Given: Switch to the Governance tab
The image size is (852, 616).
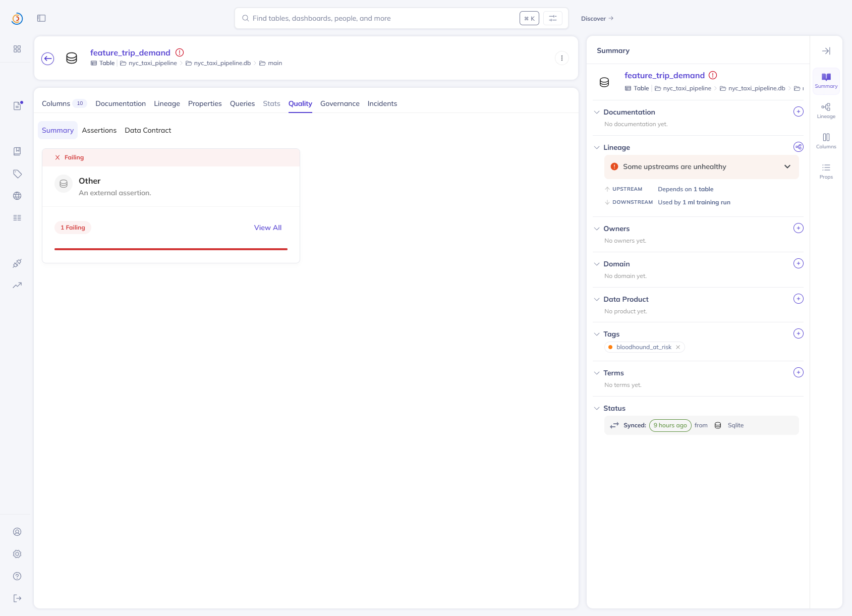Looking at the screenshot, I should point(340,103).
